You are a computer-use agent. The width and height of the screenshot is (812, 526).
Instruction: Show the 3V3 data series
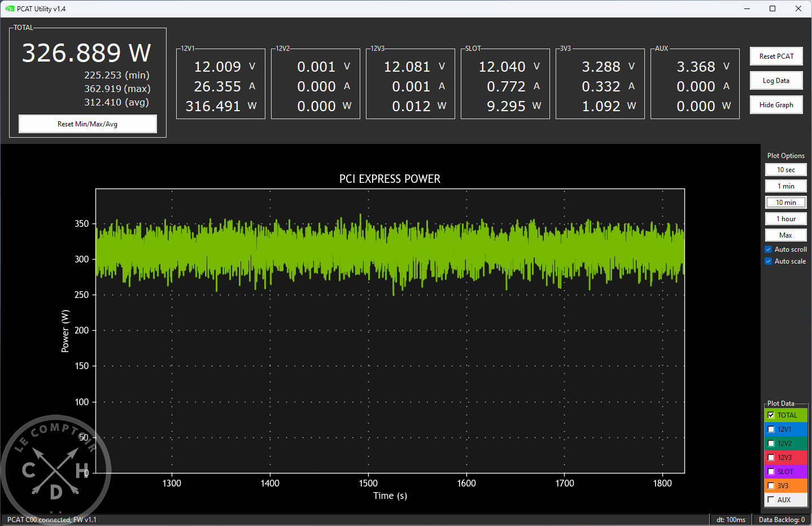pyautogui.click(x=771, y=486)
